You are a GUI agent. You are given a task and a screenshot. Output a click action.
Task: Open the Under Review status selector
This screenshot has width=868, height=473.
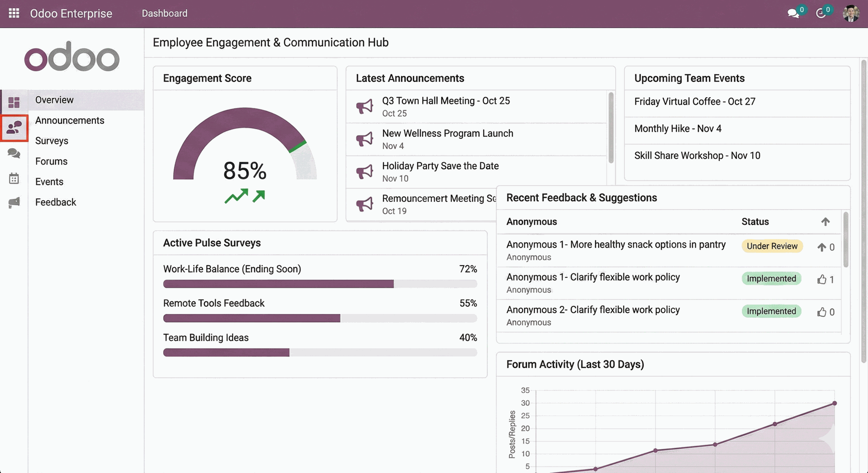[772, 246]
